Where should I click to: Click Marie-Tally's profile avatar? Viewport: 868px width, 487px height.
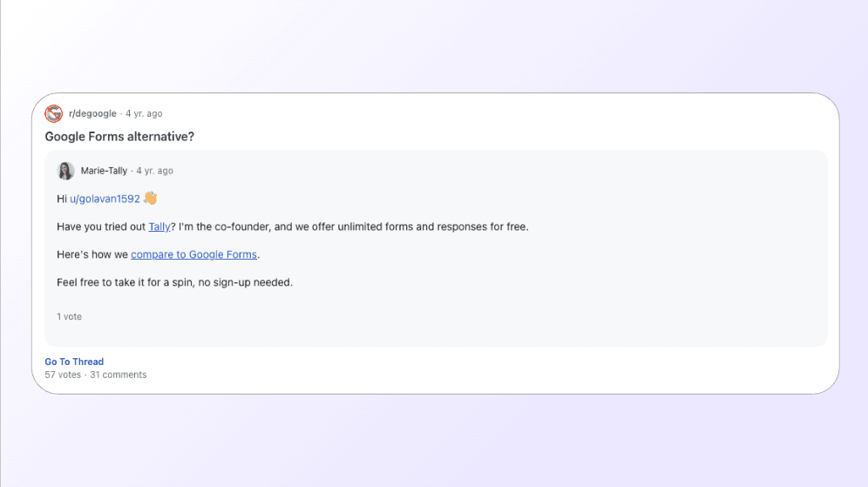[x=66, y=171]
